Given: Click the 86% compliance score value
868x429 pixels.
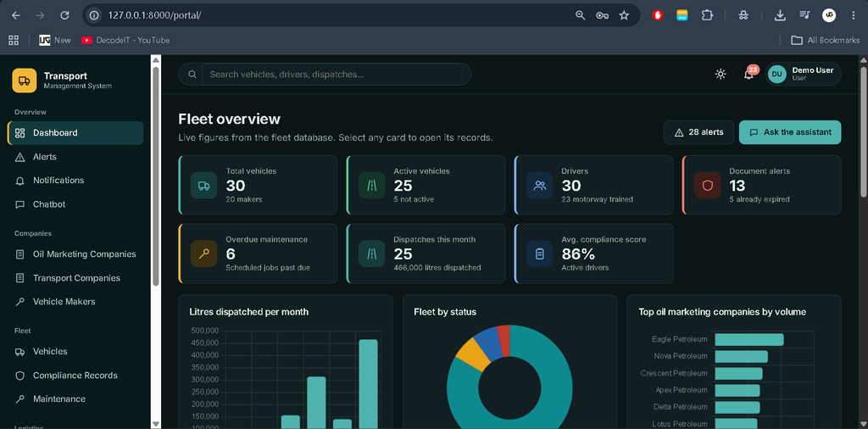Looking at the screenshot, I should (578, 254).
